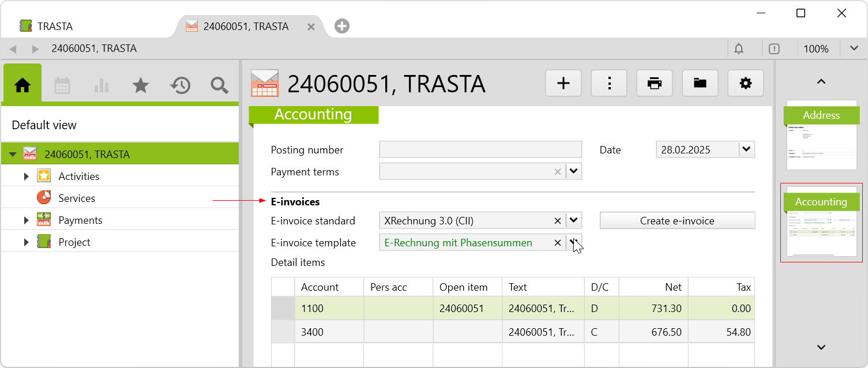Screen dimensions: 868x368
Task: Click the plus Add button in header
Action: tap(563, 84)
